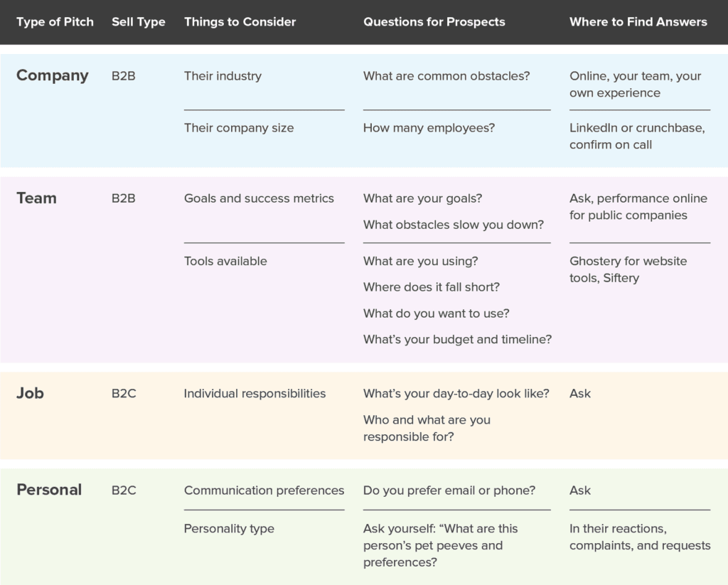Select the 'Company' pitch row label
Image resolution: width=728 pixels, height=585 pixels.
click(x=52, y=75)
